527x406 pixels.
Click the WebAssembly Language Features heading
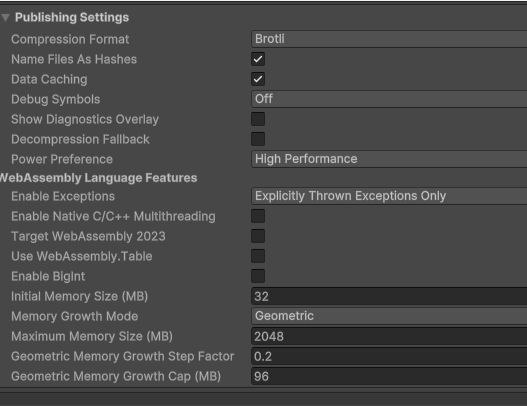[x=98, y=178]
